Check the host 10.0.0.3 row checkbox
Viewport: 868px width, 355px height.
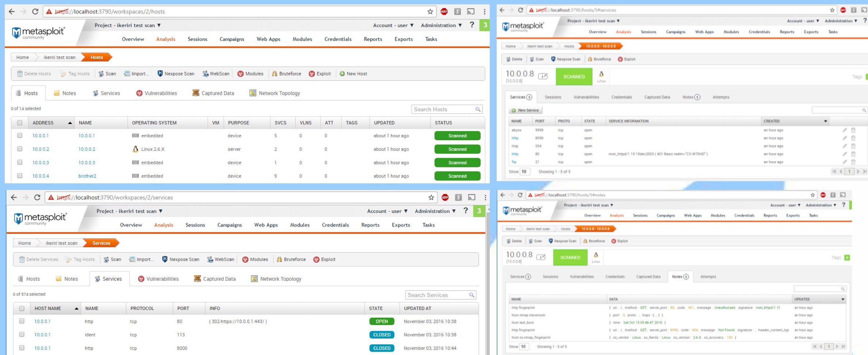[20, 162]
